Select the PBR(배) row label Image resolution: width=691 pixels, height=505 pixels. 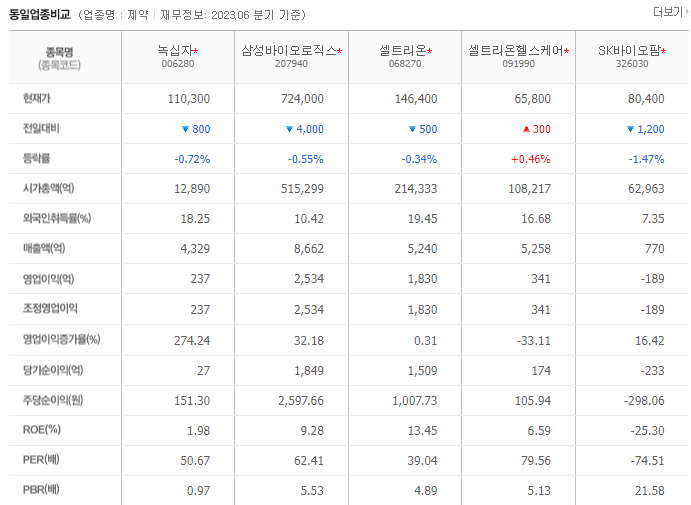tap(41, 490)
